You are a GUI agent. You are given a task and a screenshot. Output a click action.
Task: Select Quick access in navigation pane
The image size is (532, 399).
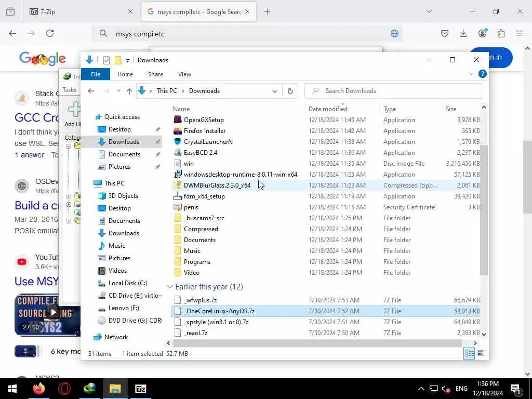[x=122, y=117]
